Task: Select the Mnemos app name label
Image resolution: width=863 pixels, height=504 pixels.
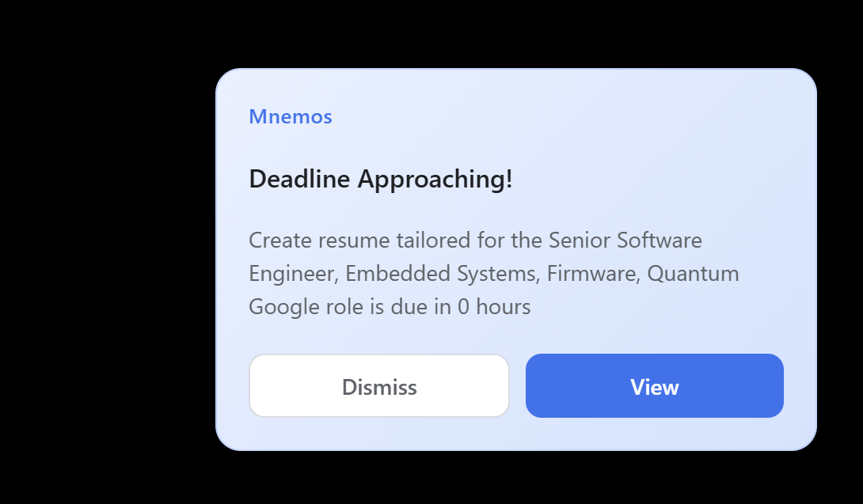Action: pos(291,116)
